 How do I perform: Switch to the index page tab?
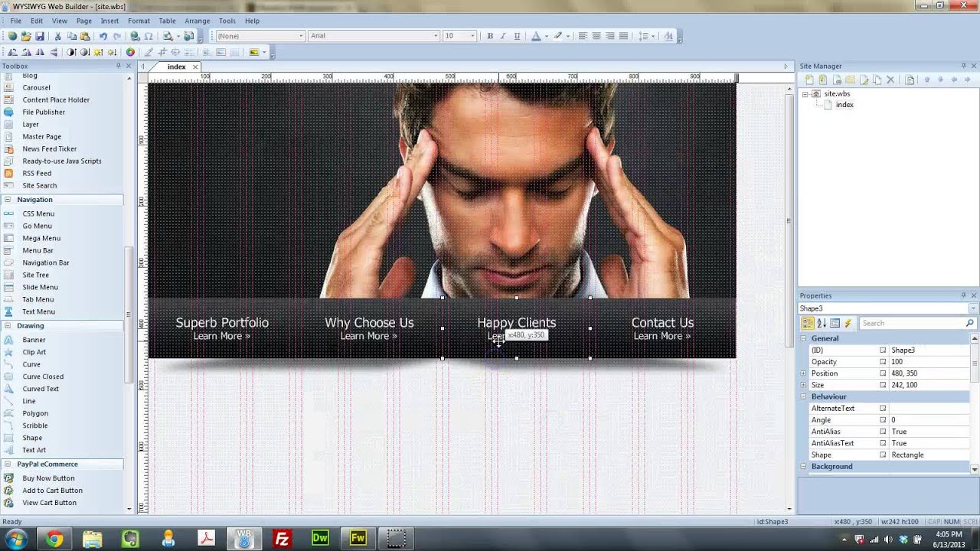[177, 67]
